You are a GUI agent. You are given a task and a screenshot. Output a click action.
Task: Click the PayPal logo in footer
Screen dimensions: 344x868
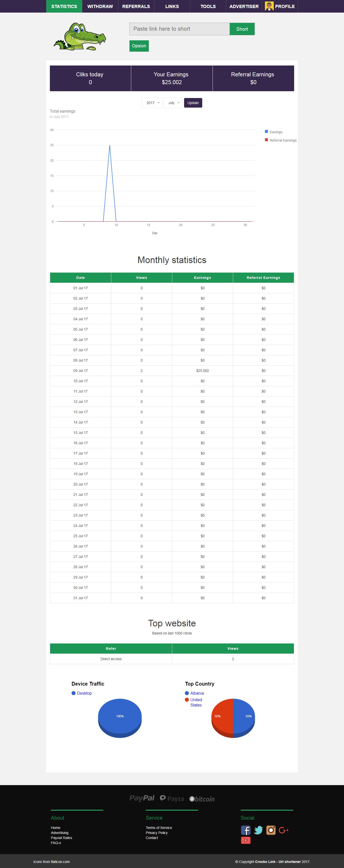142,798
